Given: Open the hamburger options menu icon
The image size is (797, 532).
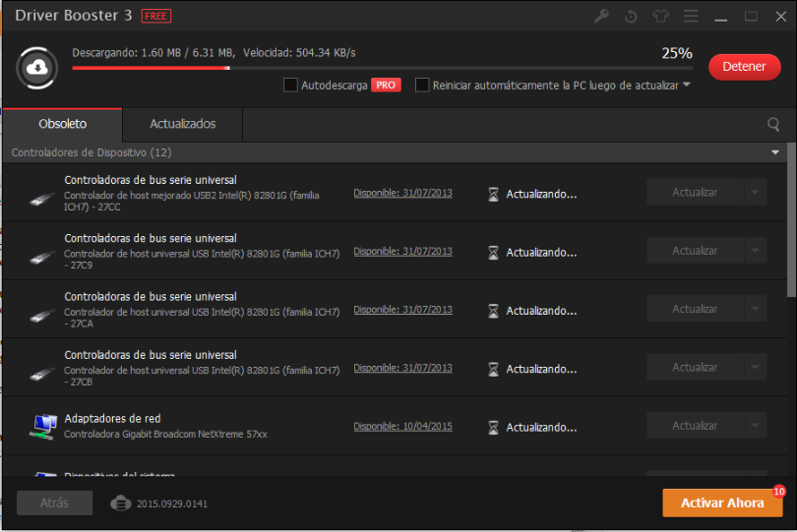Looking at the screenshot, I should [x=691, y=17].
